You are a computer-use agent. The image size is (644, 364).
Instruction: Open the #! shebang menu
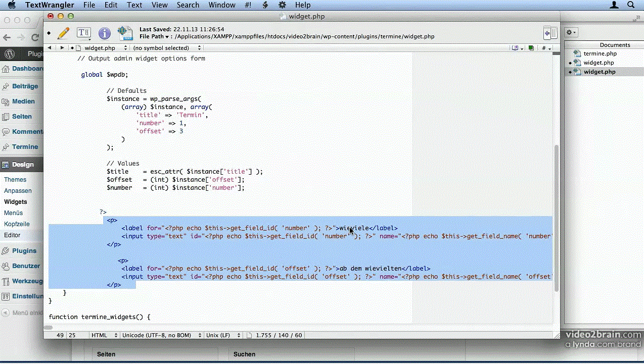248,5
